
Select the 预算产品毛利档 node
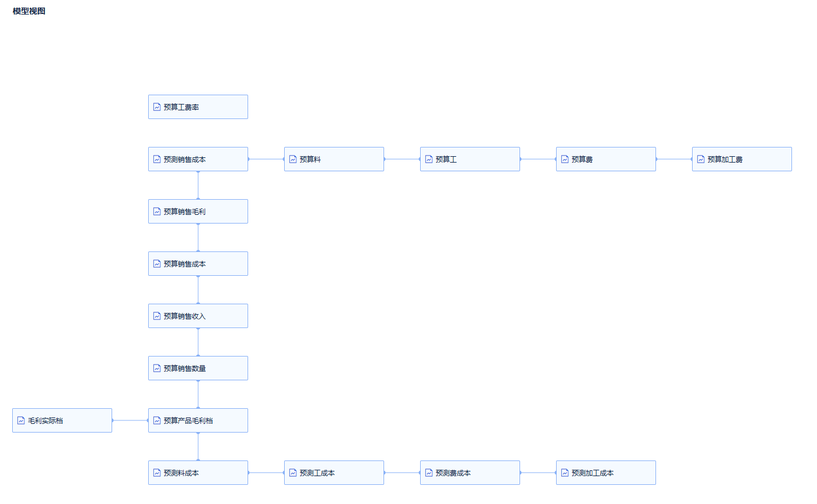coord(198,420)
